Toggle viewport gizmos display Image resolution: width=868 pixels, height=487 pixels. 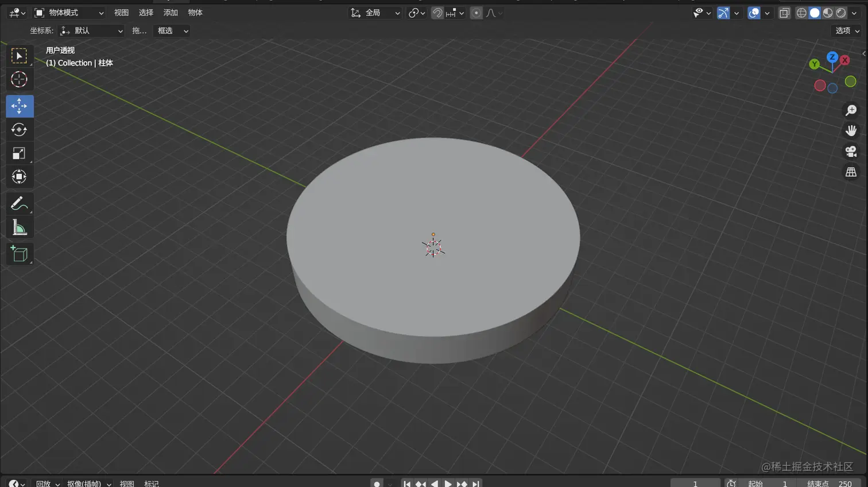(723, 13)
